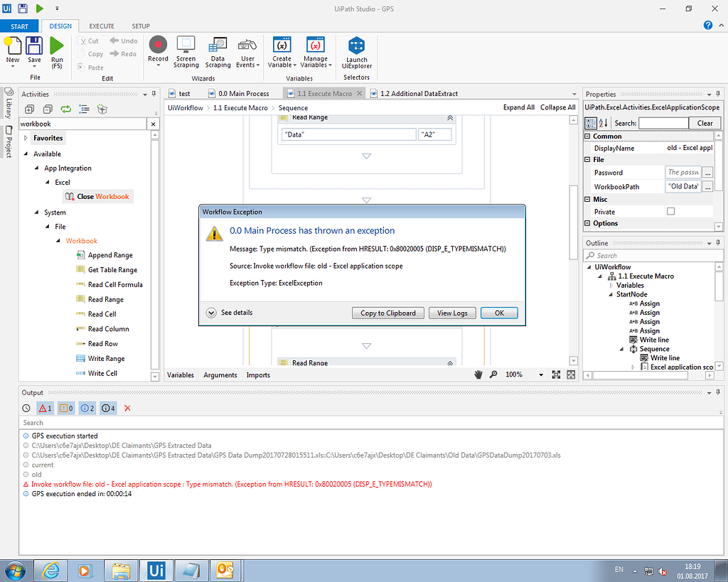
Task: Adjust the 100% canvas zoom control
Action: point(514,374)
